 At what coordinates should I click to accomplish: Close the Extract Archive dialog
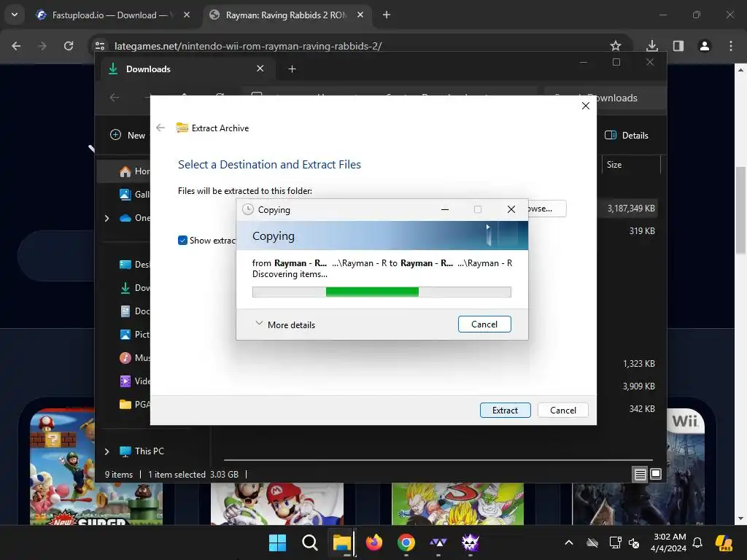[586, 106]
